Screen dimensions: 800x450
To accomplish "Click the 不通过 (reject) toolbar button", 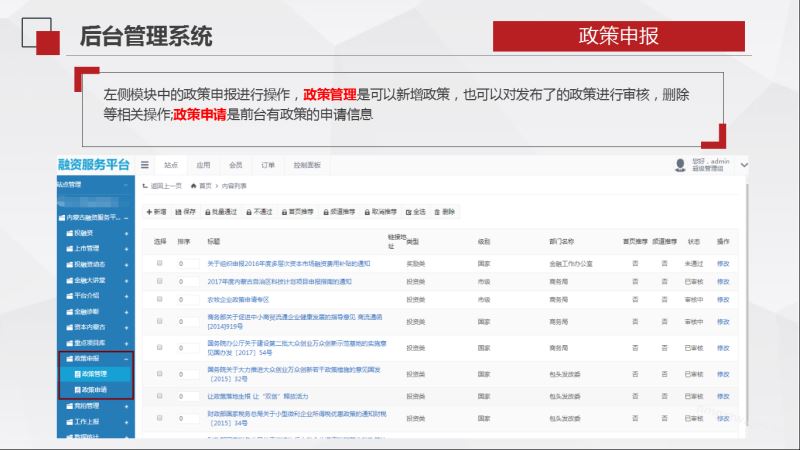I will [x=260, y=212].
